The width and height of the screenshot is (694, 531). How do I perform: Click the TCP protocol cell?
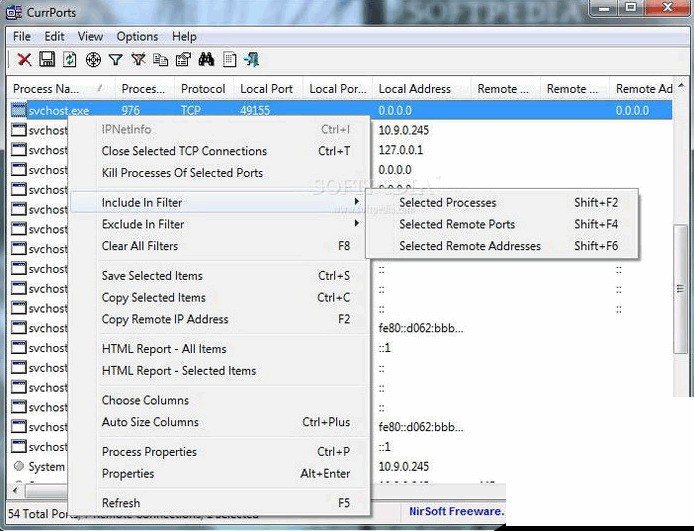point(191,110)
